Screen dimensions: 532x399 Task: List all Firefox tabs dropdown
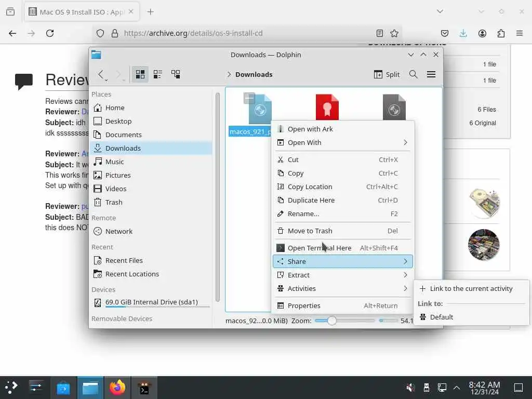[440, 11]
